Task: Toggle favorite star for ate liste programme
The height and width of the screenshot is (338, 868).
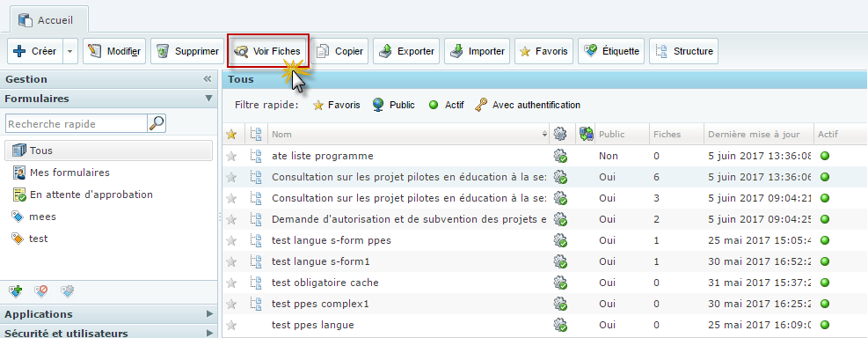Action: (x=231, y=157)
